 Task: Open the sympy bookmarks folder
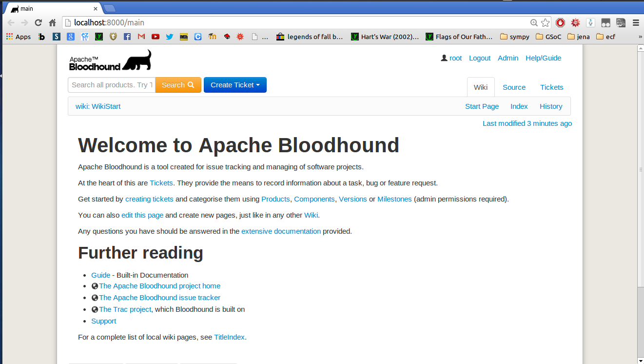(515, 37)
